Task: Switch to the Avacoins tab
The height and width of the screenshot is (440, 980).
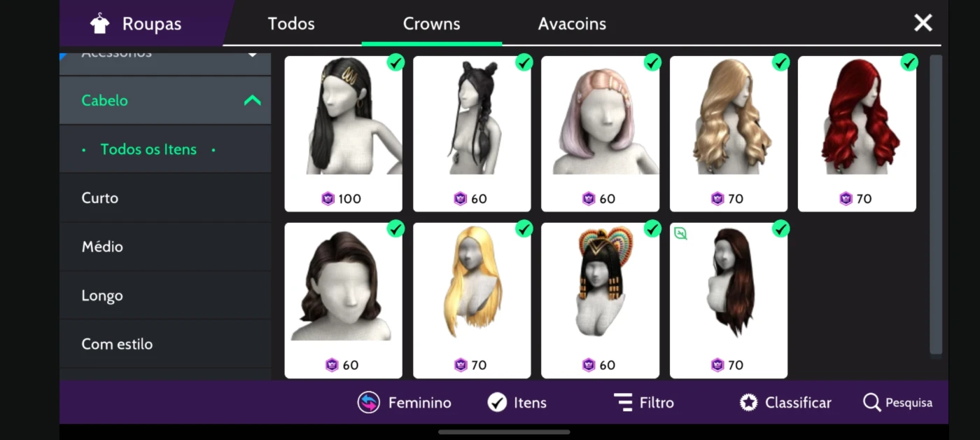Action: [572, 24]
